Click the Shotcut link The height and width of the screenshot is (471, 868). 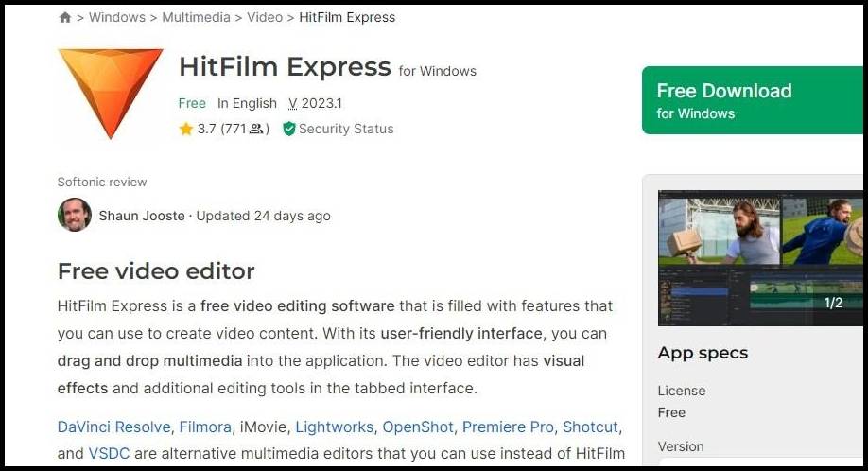590,427
